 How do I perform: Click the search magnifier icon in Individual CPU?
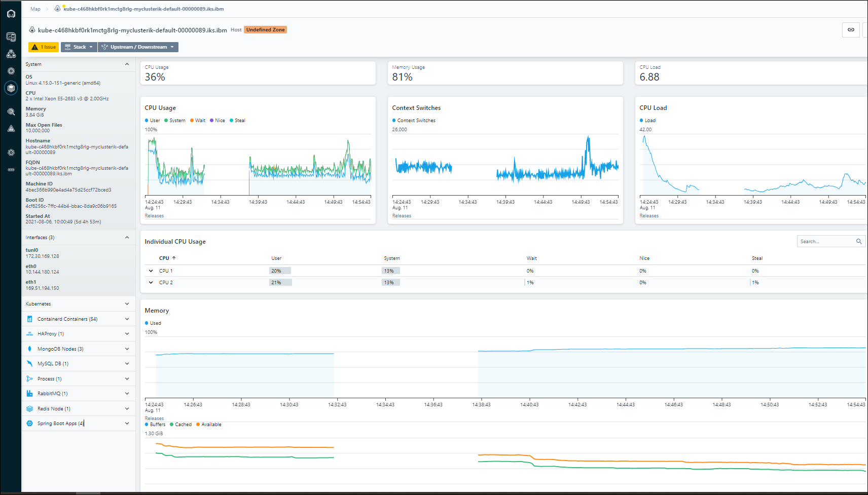pos(859,242)
